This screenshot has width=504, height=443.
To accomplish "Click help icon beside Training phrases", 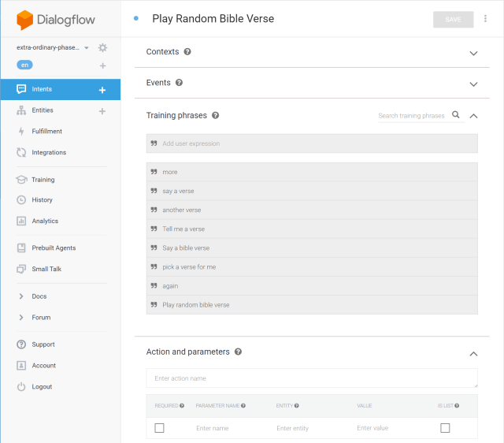I will point(215,115).
